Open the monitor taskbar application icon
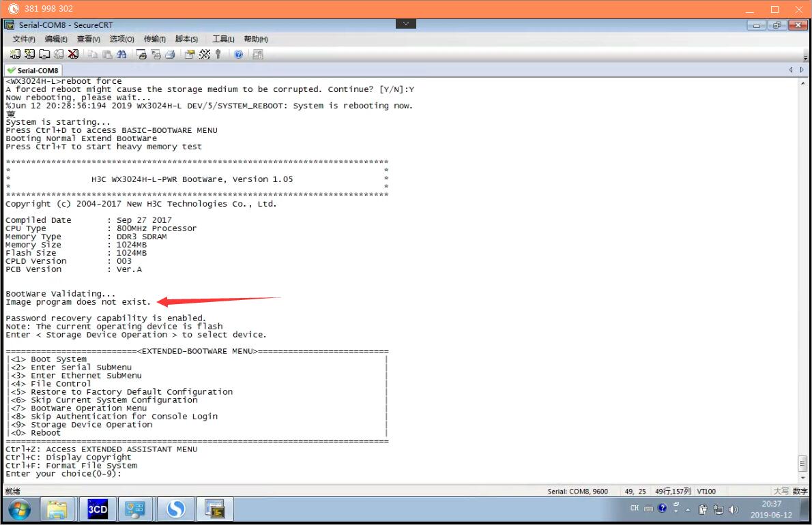 click(135, 509)
